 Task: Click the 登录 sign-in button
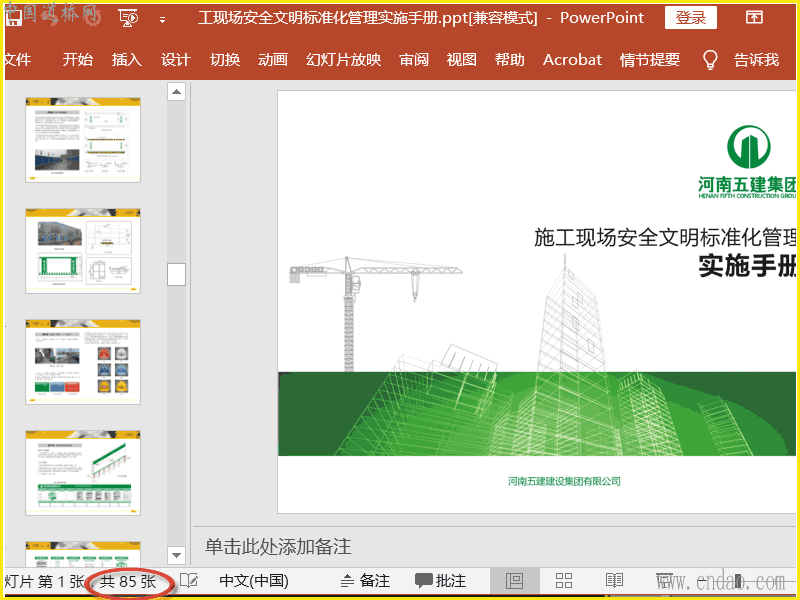[691, 18]
